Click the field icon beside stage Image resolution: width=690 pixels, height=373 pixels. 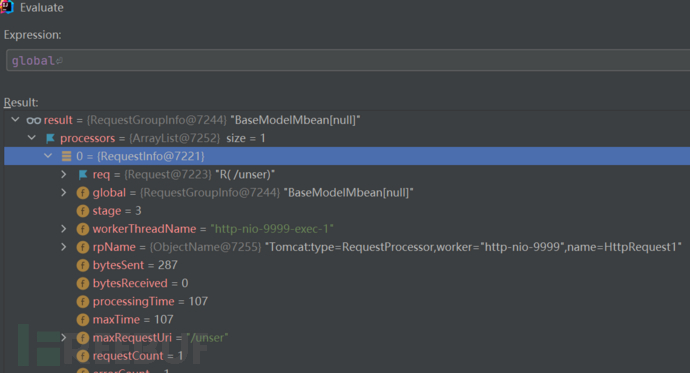click(83, 211)
